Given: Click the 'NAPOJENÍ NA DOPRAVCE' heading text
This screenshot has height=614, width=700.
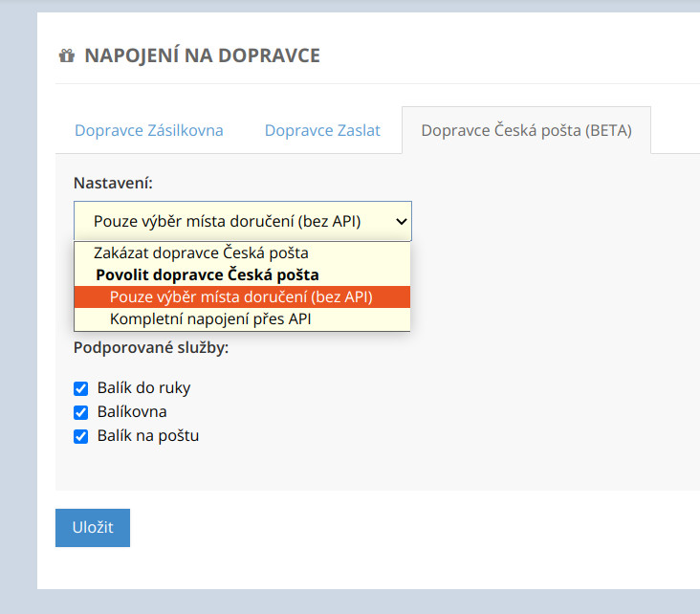Looking at the screenshot, I should pos(202,56).
